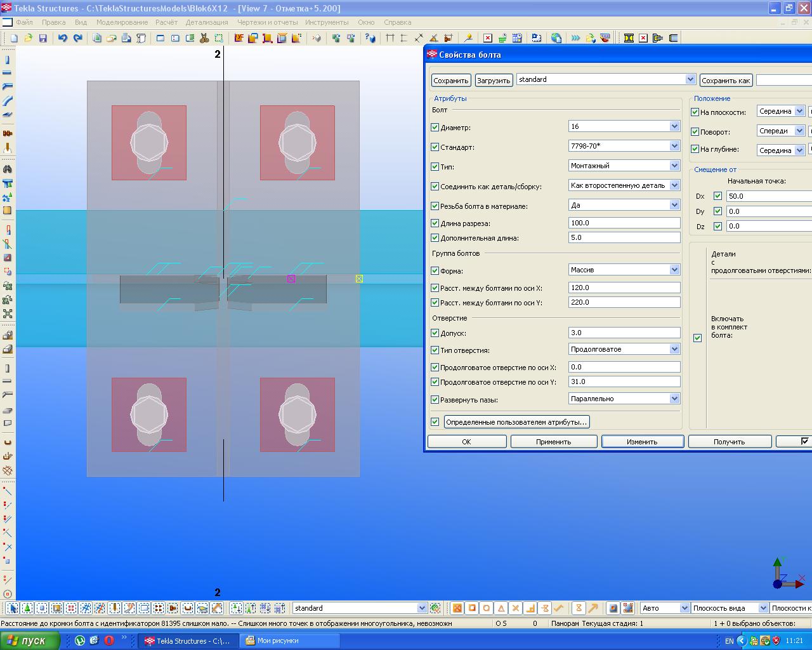Image resolution: width=812 pixels, height=650 pixels.
Task: Click the binoculars icon in left toolbar
Action: (x=8, y=169)
